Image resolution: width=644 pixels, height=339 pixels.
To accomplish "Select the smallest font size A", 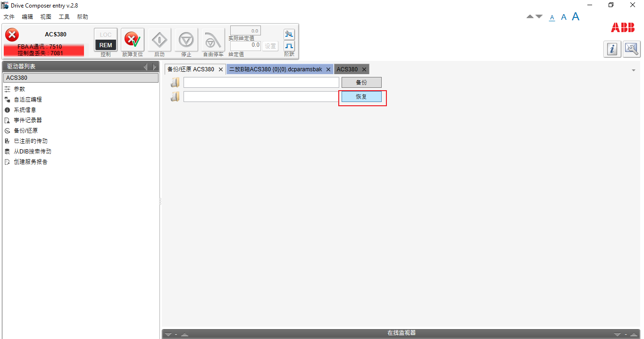I will [x=552, y=17].
